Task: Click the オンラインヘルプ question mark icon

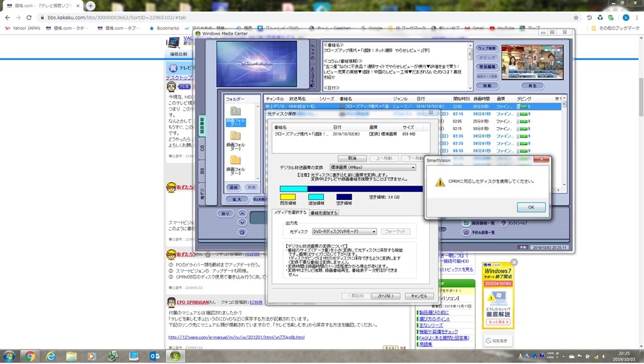Action: click(504, 223)
